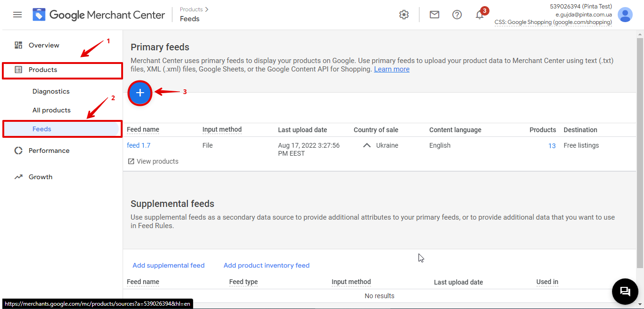Screen dimensions: 644x309
Task: Click the primary Feed name column header
Action: pyautogui.click(x=143, y=129)
